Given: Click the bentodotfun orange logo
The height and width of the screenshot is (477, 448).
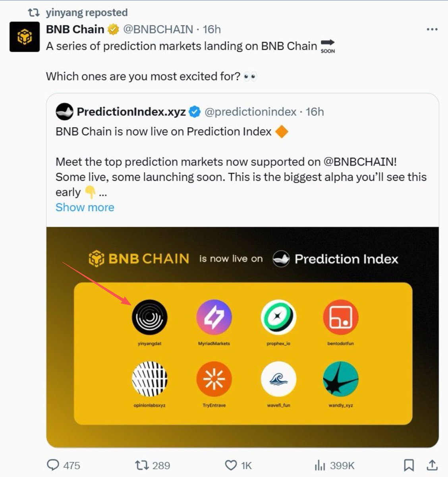Looking at the screenshot, I should [x=341, y=317].
